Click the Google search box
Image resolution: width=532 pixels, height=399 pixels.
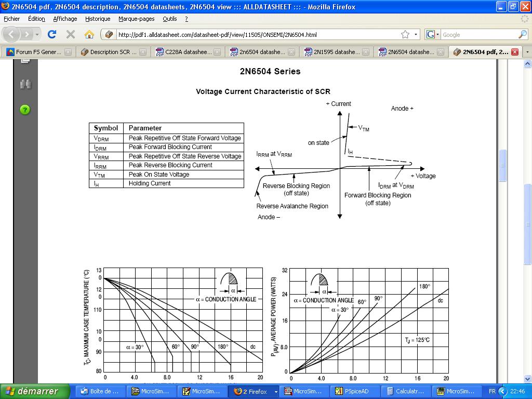[478, 35]
